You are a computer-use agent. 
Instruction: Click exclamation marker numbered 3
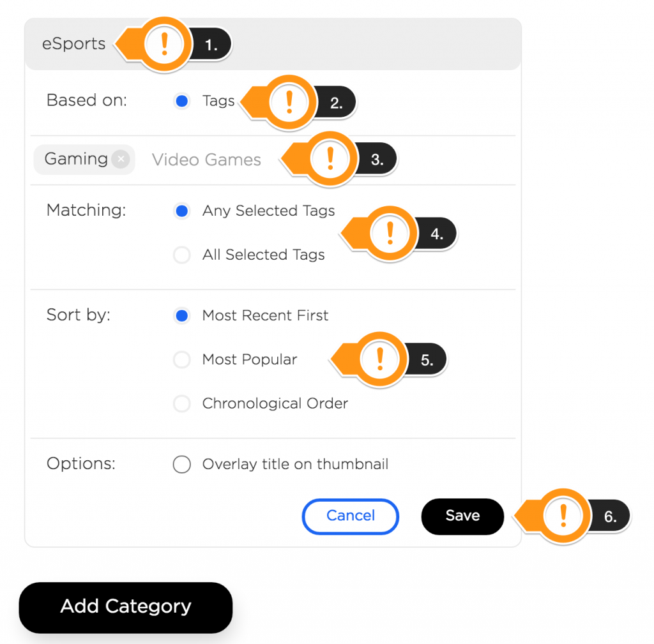point(330,159)
